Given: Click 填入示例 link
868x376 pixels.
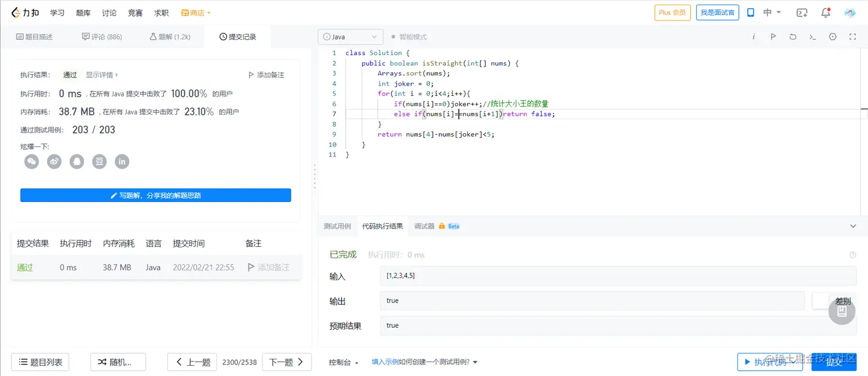Looking at the screenshot, I should (385, 362).
